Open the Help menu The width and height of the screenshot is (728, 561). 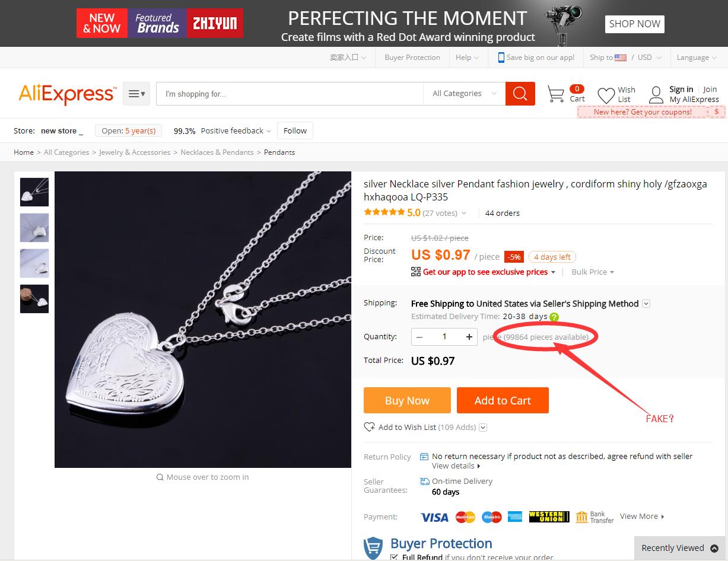click(x=467, y=58)
